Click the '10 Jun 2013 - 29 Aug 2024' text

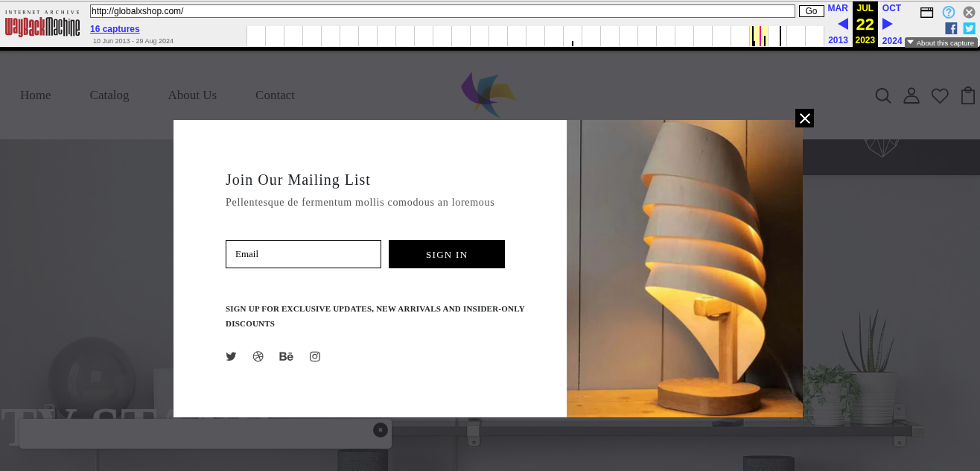[133, 41]
